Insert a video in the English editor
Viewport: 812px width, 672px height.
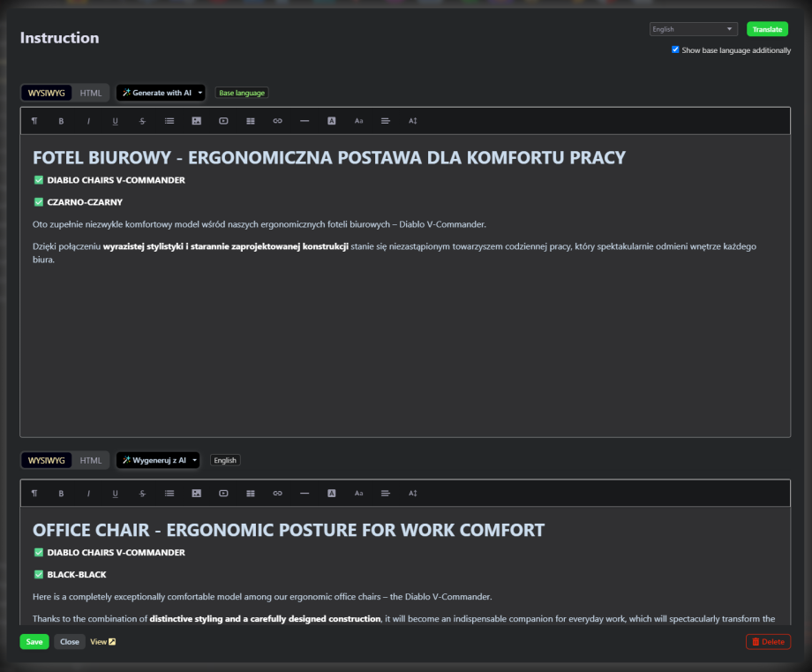coord(223,494)
